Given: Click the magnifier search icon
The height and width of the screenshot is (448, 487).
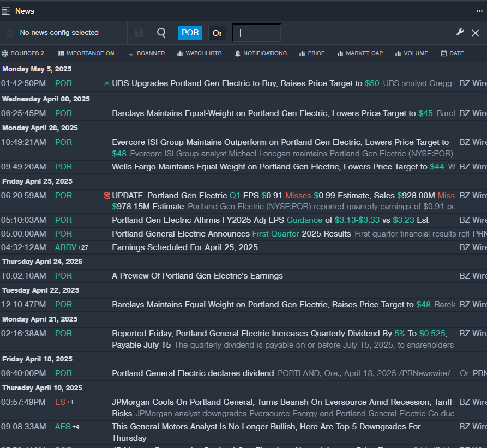Looking at the screenshot, I should [x=161, y=33].
